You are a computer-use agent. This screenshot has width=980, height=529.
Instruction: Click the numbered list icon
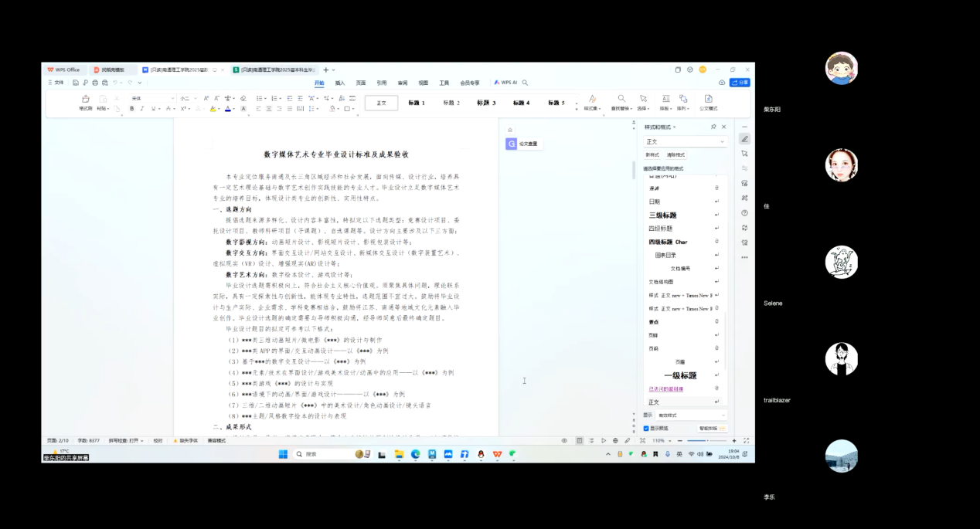[274, 99]
